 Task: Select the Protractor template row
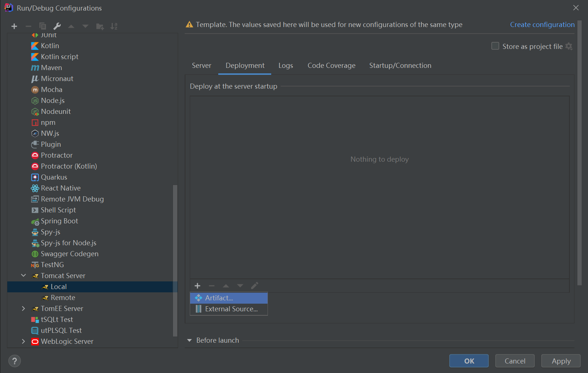[92, 155]
